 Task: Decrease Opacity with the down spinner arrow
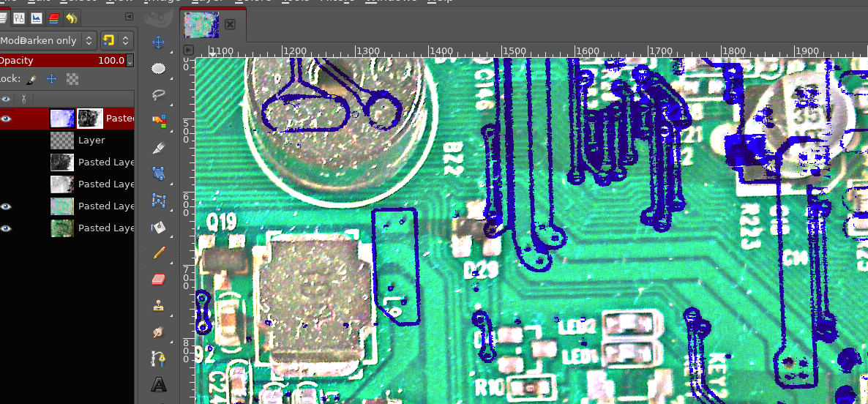(x=130, y=64)
